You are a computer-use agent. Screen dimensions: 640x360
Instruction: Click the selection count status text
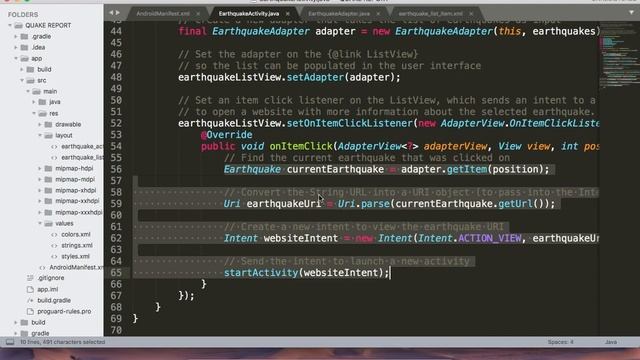coord(62,342)
